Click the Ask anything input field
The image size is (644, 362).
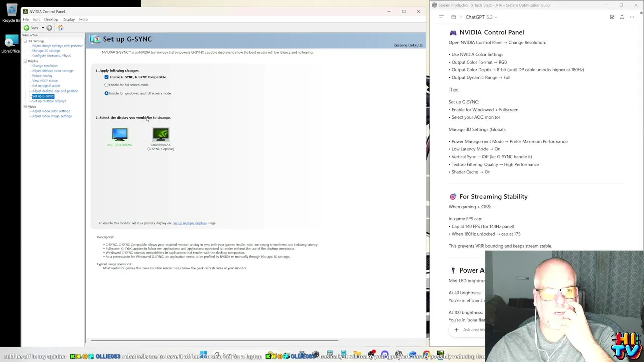tap(473, 330)
